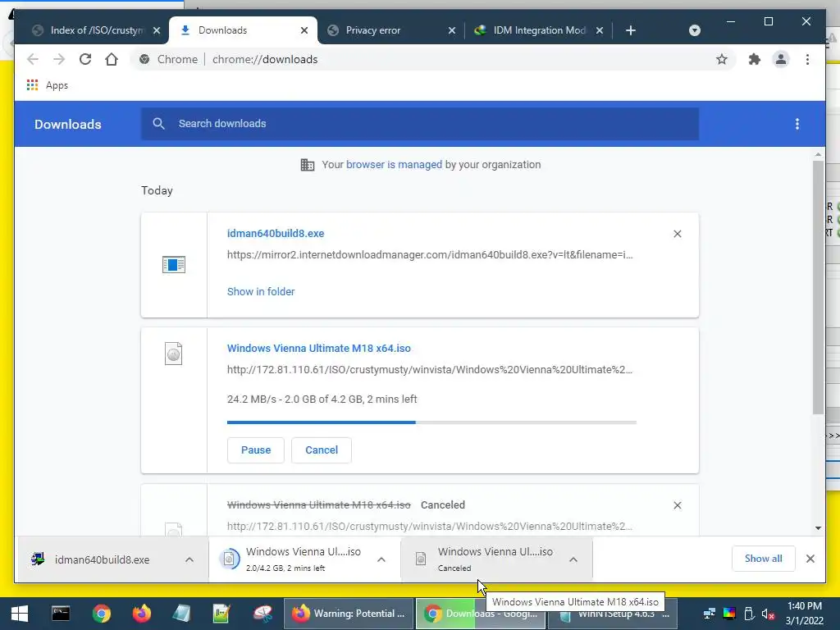Open the Chrome profile avatar
The width and height of the screenshot is (840, 630).
pyautogui.click(x=781, y=59)
